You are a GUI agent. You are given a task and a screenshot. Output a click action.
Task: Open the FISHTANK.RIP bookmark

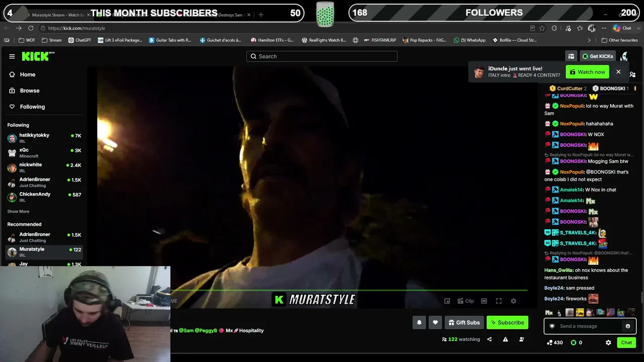pos(379,40)
